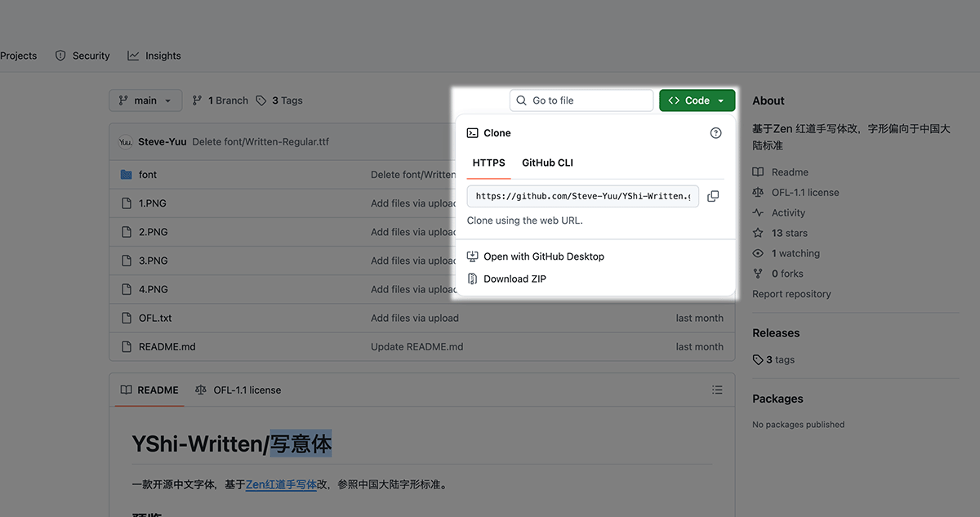Click the tag icon next to 3 Tags
Viewport: 980px width, 517px height.
click(261, 100)
